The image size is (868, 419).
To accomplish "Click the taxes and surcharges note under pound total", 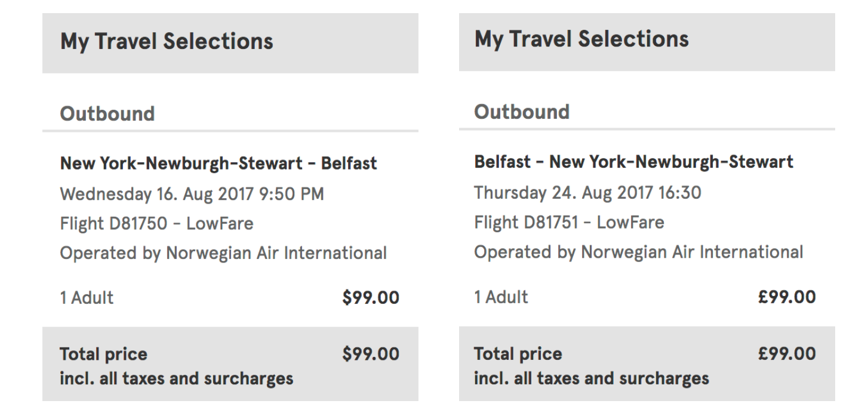I will 591,378.
